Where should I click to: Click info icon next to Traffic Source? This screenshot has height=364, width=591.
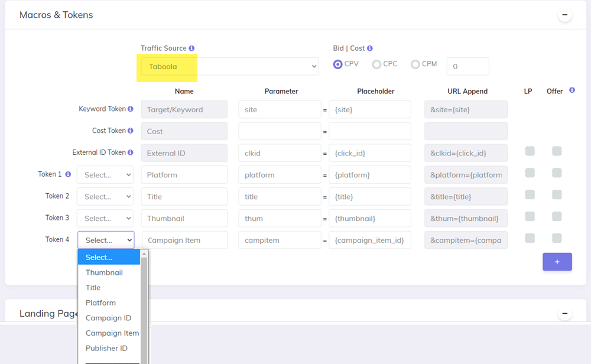tap(191, 48)
